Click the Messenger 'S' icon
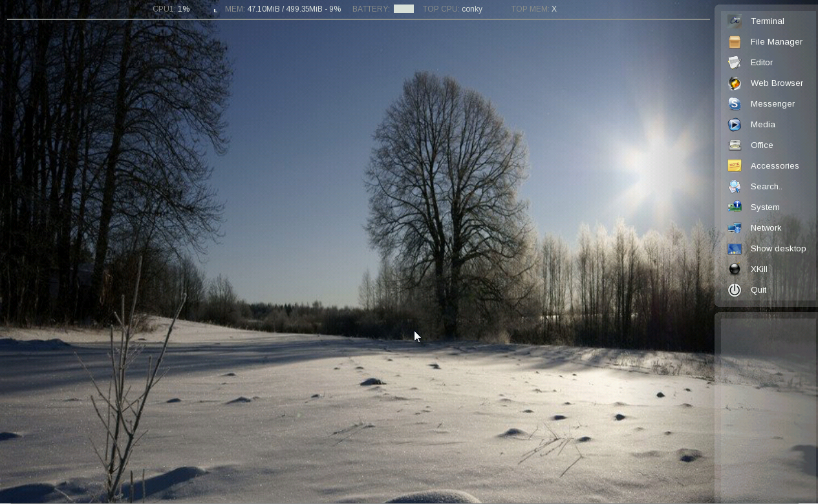This screenshot has height=504, width=818. pos(735,104)
